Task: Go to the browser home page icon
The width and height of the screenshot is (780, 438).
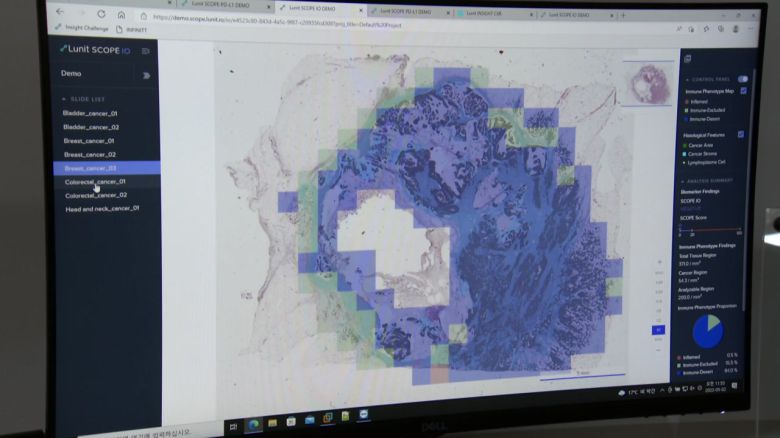Action: (x=121, y=16)
